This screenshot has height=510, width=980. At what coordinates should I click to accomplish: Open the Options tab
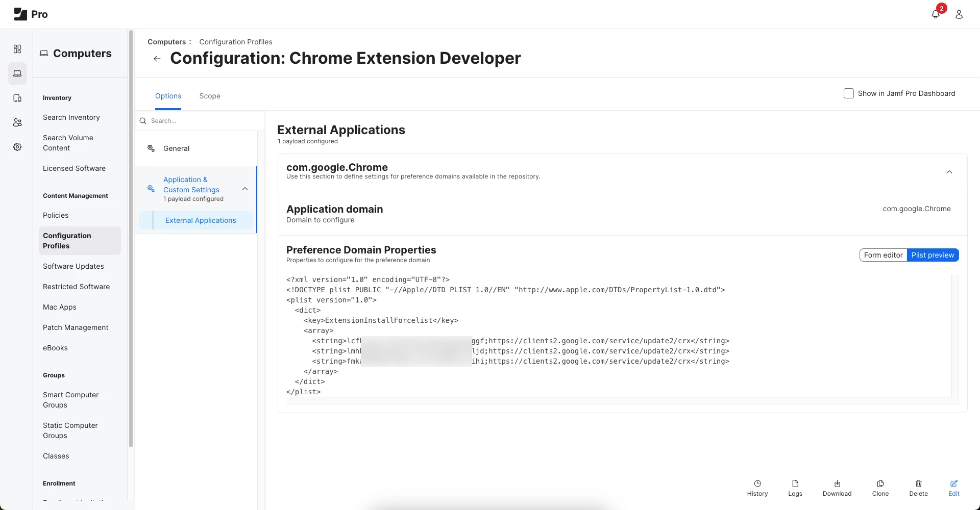(168, 96)
